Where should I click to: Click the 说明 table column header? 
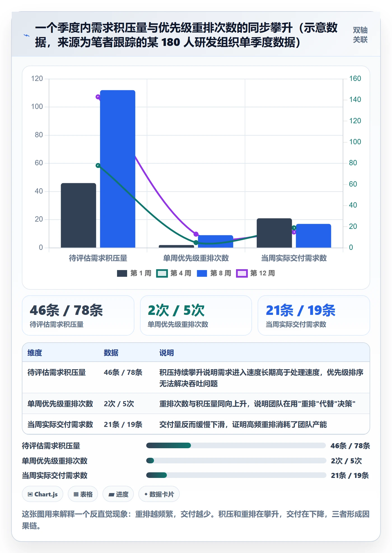(x=167, y=353)
